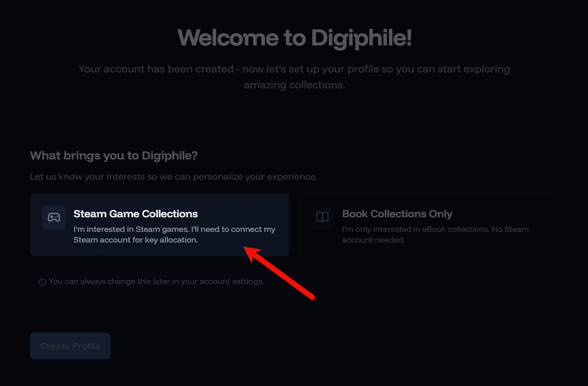Click the info circle icon
Viewport: 588px width, 386px height.
pos(42,282)
